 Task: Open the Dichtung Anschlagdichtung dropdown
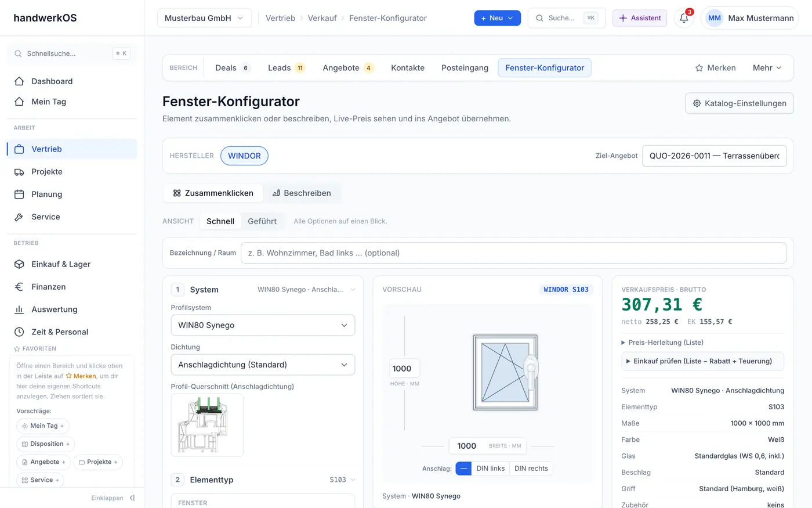tap(263, 365)
